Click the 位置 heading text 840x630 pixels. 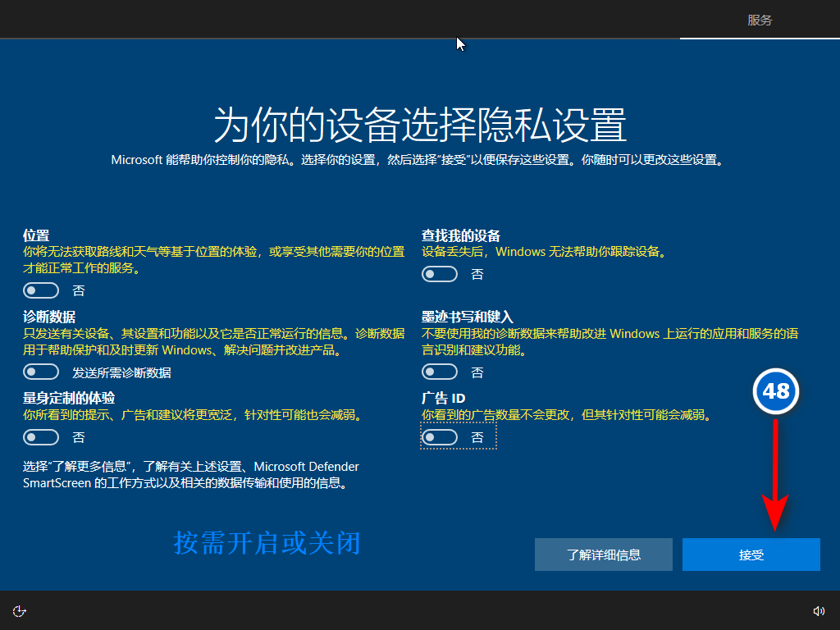(36, 235)
